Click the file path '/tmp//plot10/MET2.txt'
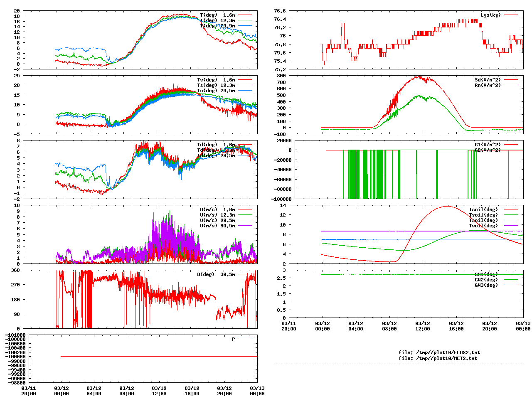This screenshot has width=532, height=399. tap(446, 358)
